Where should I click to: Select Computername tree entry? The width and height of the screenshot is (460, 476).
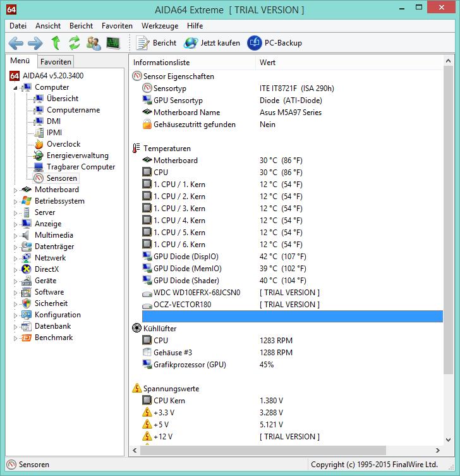67,110
